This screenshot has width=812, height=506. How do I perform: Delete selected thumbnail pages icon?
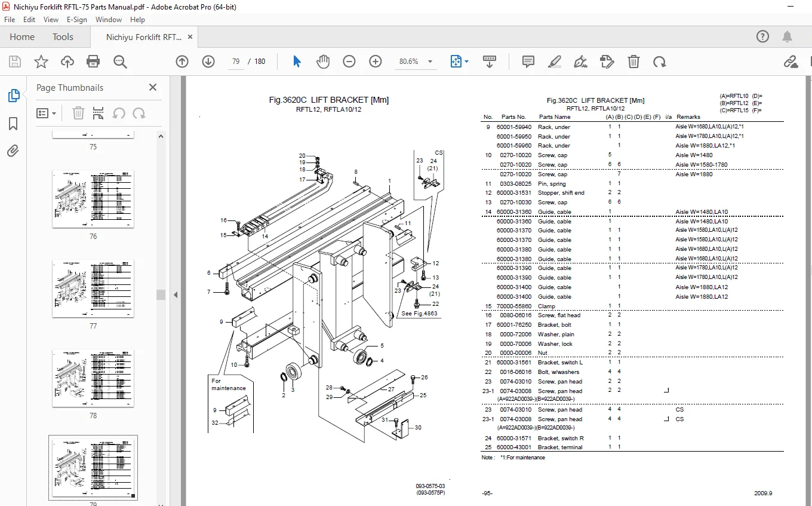click(x=78, y=113)
